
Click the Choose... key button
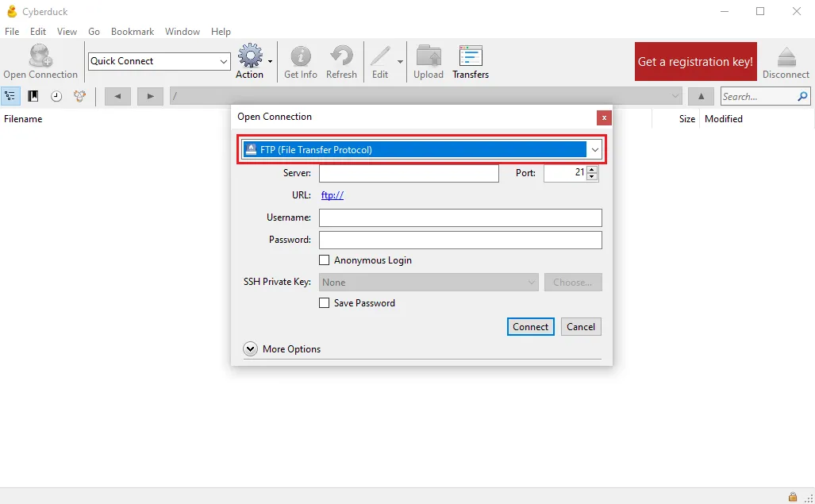tap(573, 282)
